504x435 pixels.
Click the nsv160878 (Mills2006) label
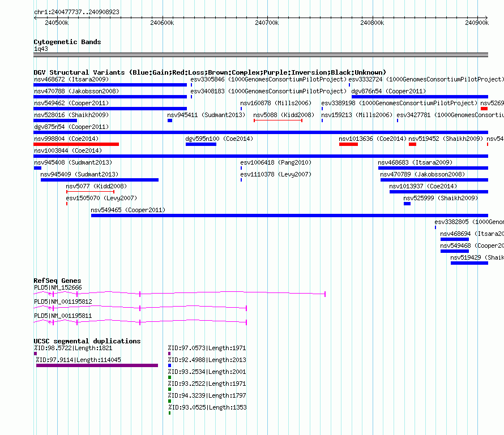[x=276, y=103]
